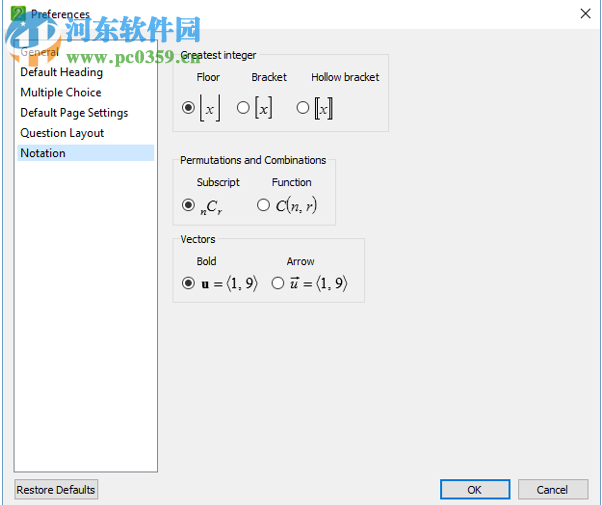Choose Arrow vector notation radio button
Screen dimensions: 602x505
click(x=278, y=283)
